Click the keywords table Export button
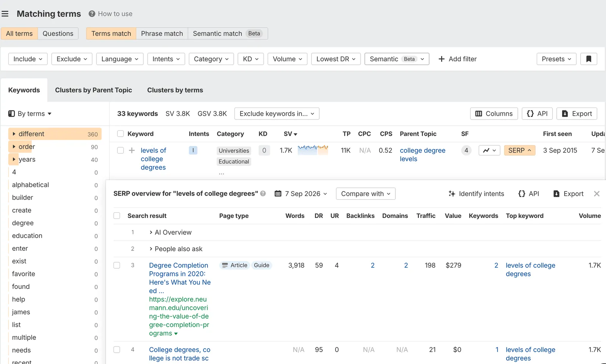Viewport: 606px width, 364px height. [x=577, y=114]
